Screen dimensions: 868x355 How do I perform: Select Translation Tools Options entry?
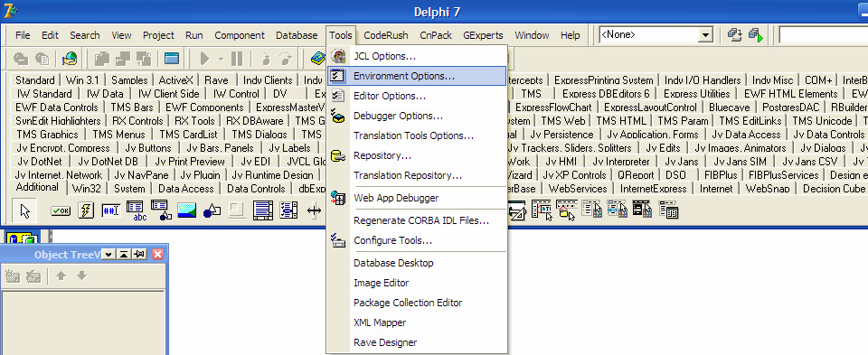coord(416,135)
